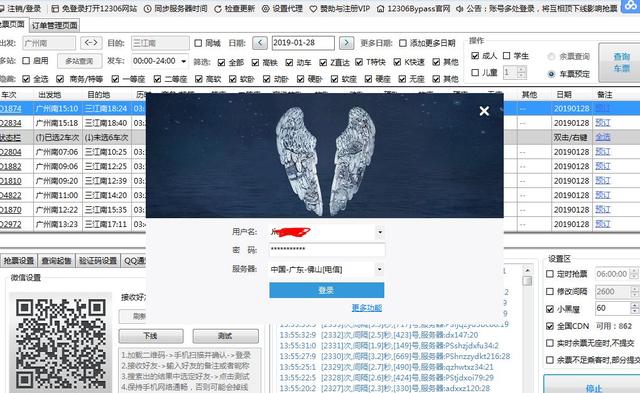This screenshot has width=640, height=393.
Task: Adjust 定时抢票 06:00:00 time stepper
Action: click(634, 274)
